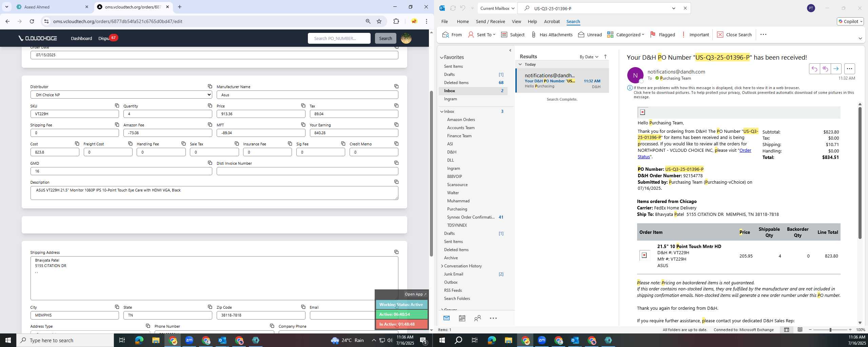
Task: Toggle reverse sort arrow in Results
Action: 605,57
